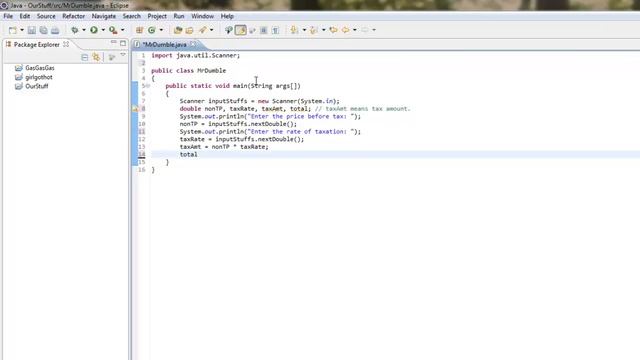Open the New wizard dropdown arrow

pyautogui.click(x=22, y=30)
